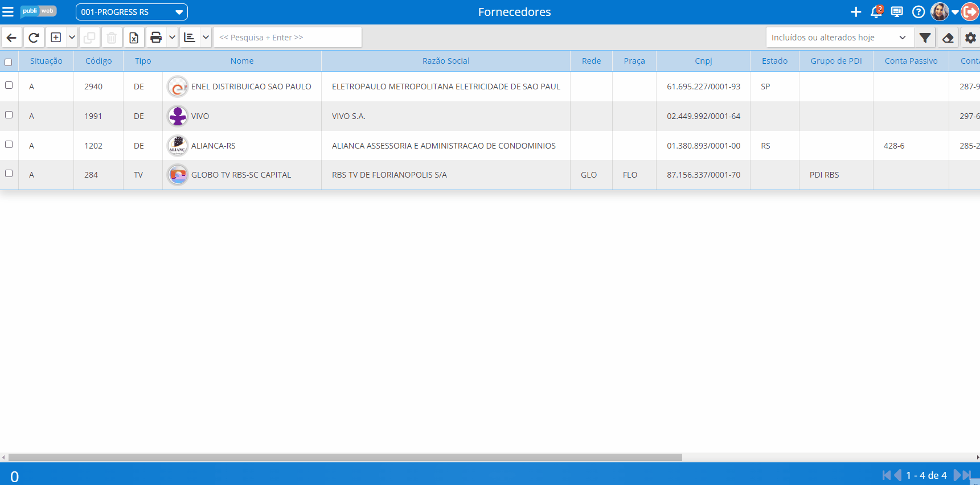The image size is (980, 485).
Task: Refresh the supplier list
Action: tap(34, 38)
